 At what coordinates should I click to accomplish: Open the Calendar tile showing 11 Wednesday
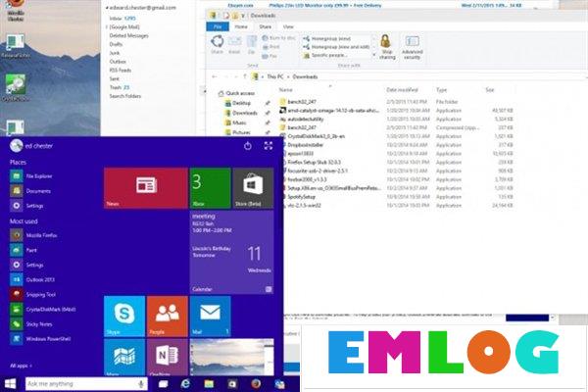[231, 252]
